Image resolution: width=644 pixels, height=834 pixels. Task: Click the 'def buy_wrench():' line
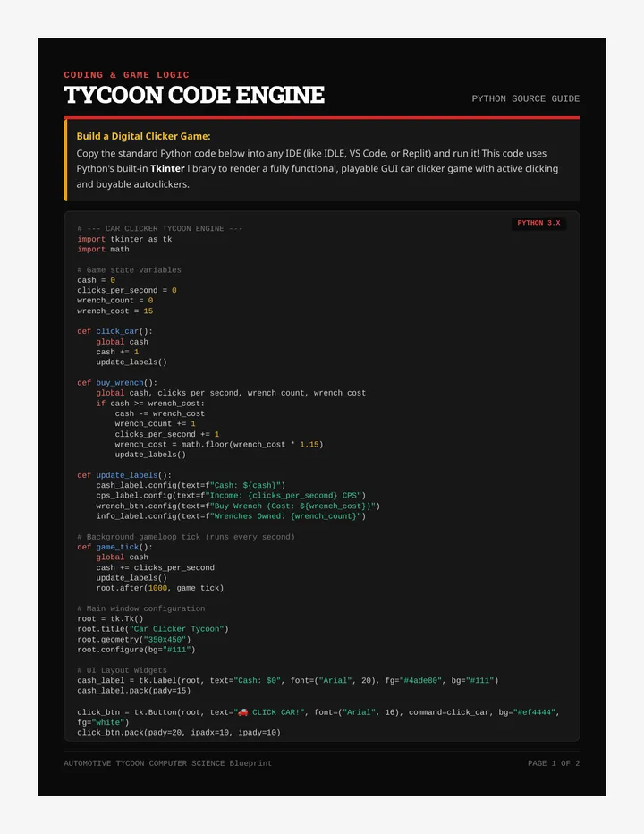coord(117,383)
